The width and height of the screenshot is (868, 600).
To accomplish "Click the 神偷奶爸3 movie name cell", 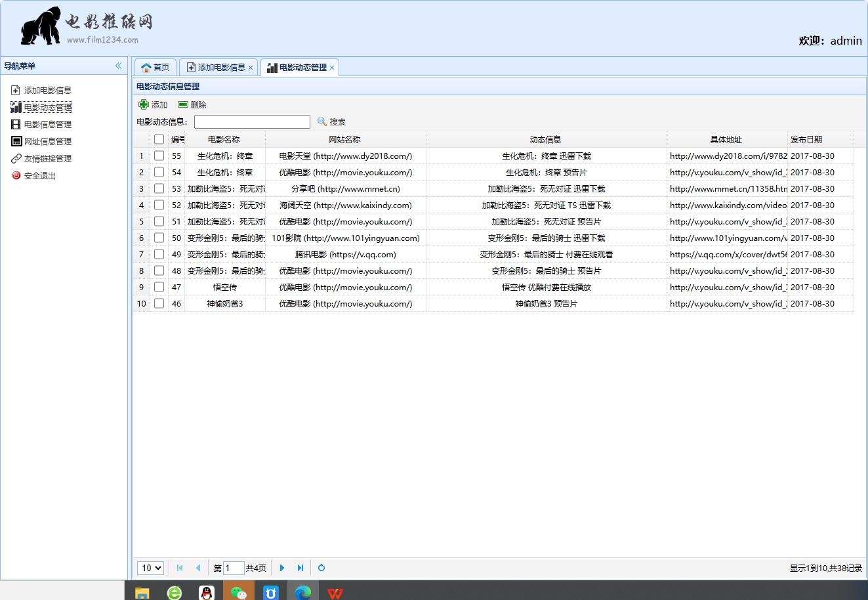I will coord(225,304).
